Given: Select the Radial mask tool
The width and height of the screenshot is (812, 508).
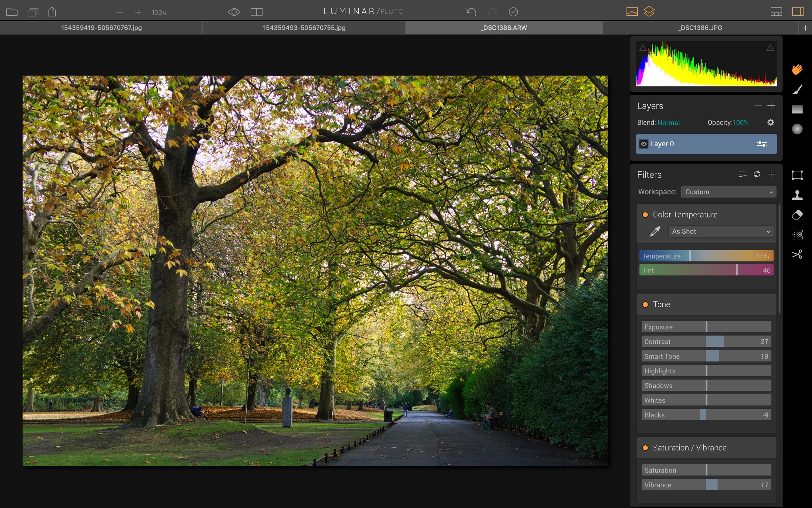Looking at the screenshot, I should [x=797, y=129].
